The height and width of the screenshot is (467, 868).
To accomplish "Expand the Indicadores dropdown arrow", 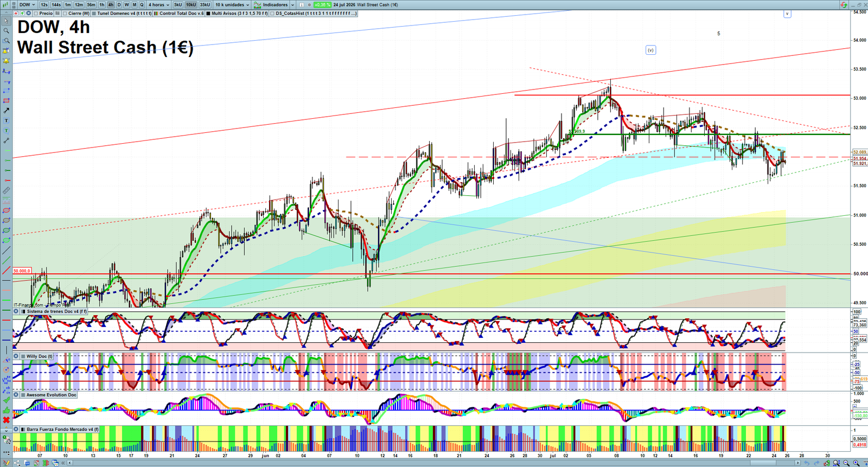I will click(x=292, y=5).
